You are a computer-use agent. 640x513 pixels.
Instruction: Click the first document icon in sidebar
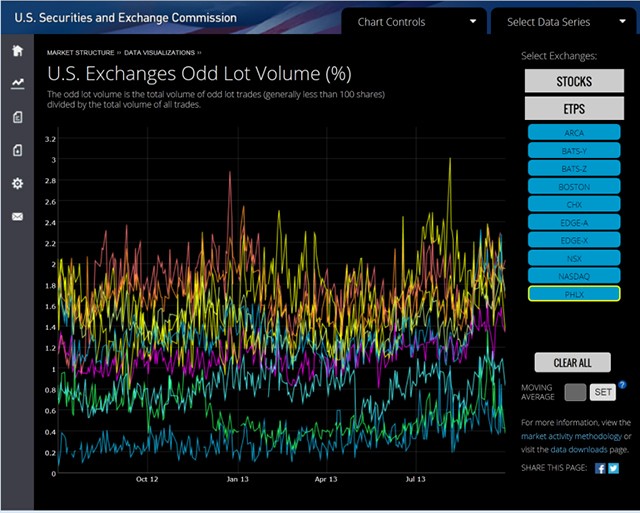pyautogui.click(x=17, y=118)
